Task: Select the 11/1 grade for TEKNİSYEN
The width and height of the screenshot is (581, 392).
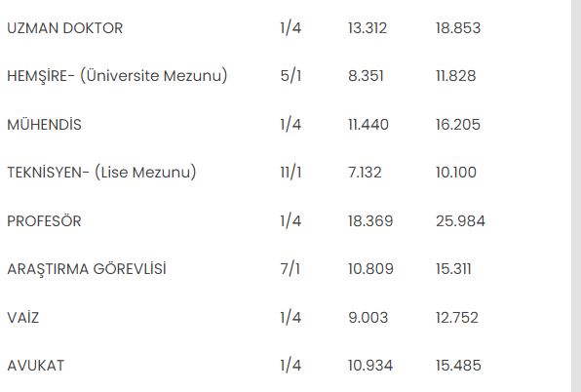Action: (x=290, y=173)
